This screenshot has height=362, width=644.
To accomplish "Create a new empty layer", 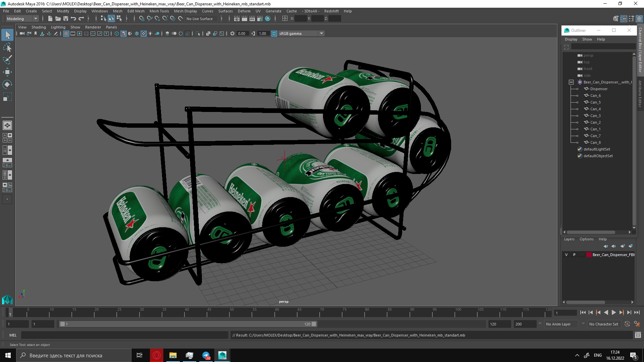I will 623,246.
